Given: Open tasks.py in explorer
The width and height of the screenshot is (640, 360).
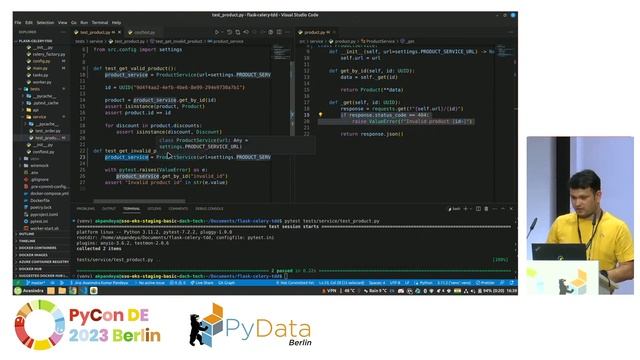Looking at the screenshot, I should point(40,75).
